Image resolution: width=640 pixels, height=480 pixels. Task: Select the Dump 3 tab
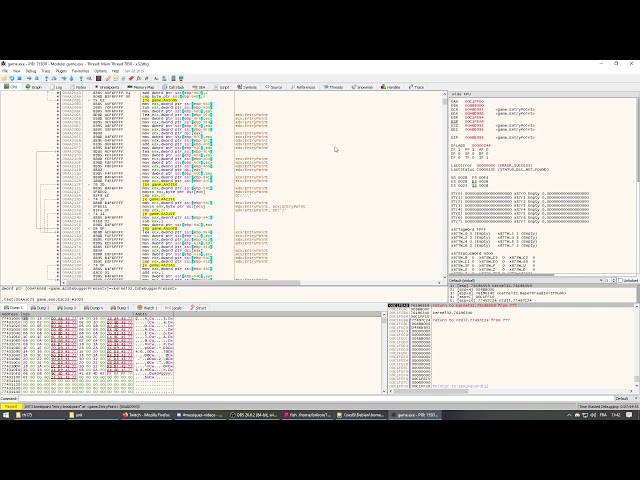[67, 308]
